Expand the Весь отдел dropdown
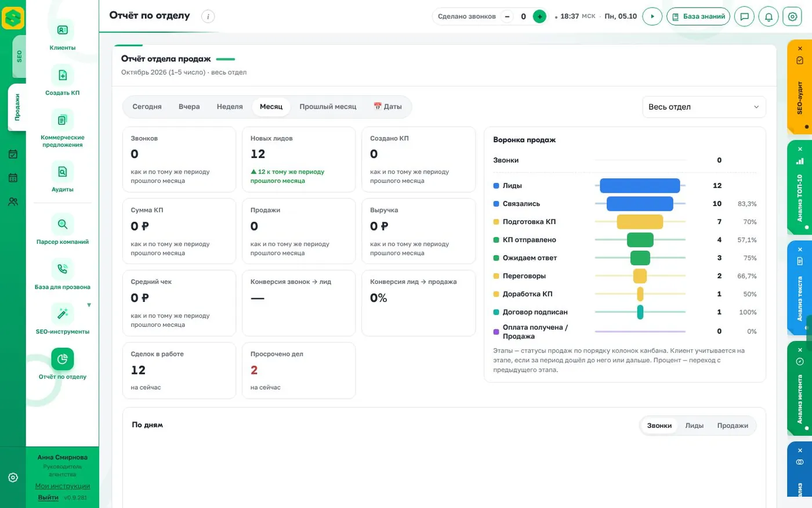812x508 pixels. tap(704, 107)
